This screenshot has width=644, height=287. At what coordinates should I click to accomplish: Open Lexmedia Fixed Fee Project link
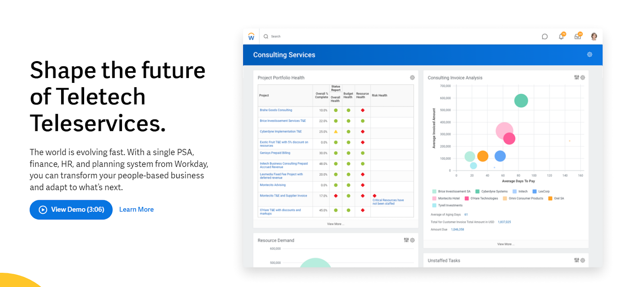pyautogui.click(x=281, y=176)
